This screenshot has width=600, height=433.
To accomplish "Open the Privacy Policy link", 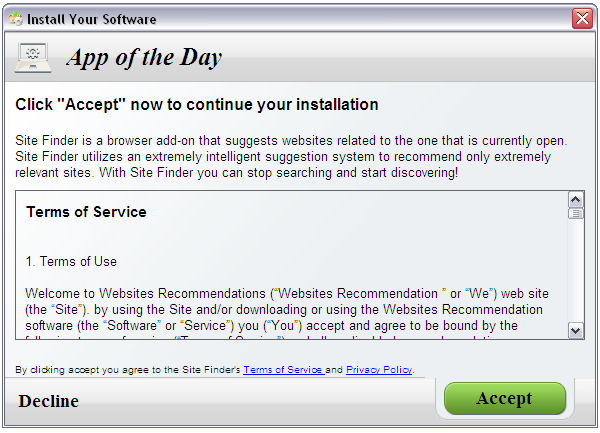I will tap(379, 370).
